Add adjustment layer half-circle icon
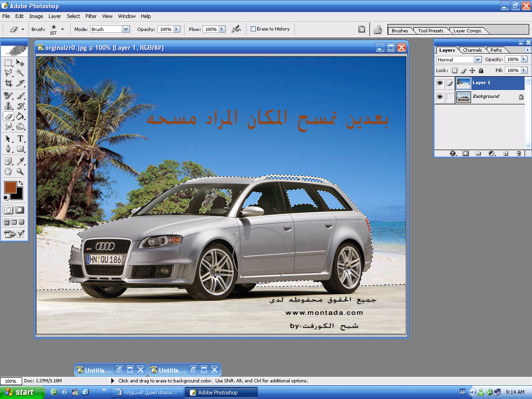This screenshot has height=399, width=532. pos(492,153)
